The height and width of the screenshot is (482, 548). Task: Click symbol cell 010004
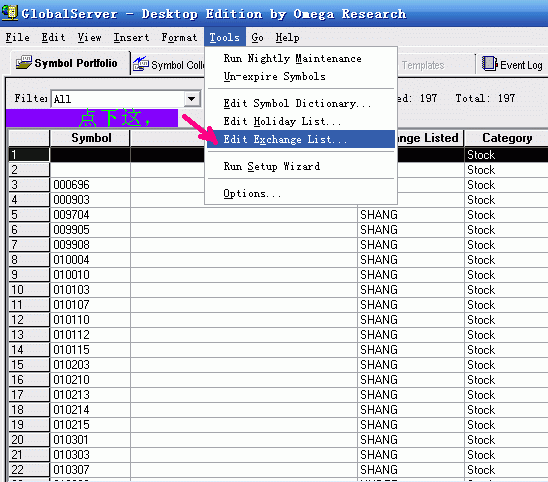coord(90,260)
